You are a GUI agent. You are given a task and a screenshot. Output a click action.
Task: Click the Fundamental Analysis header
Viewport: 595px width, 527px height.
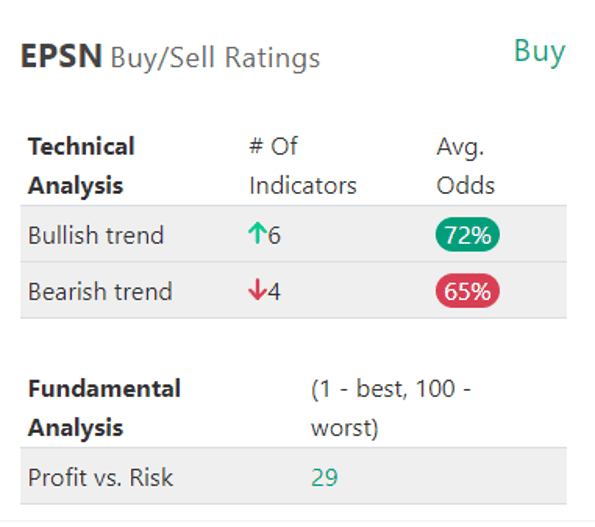[104, 409]
